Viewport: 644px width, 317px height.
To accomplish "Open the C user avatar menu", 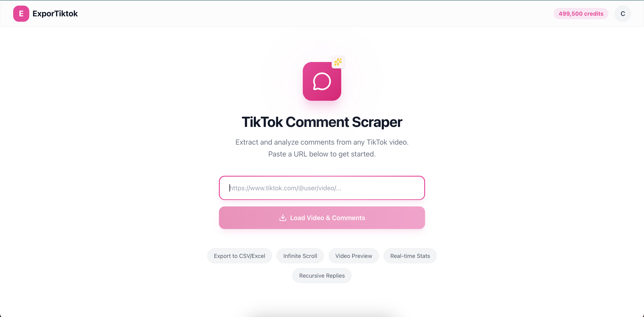I will [x=623, y=13].
